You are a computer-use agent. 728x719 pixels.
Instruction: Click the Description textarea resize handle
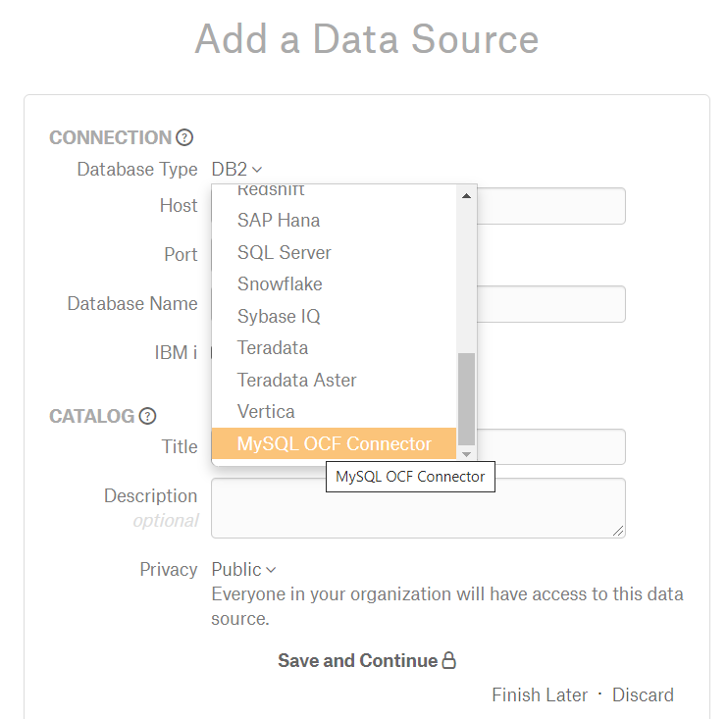tap(618, 531)
